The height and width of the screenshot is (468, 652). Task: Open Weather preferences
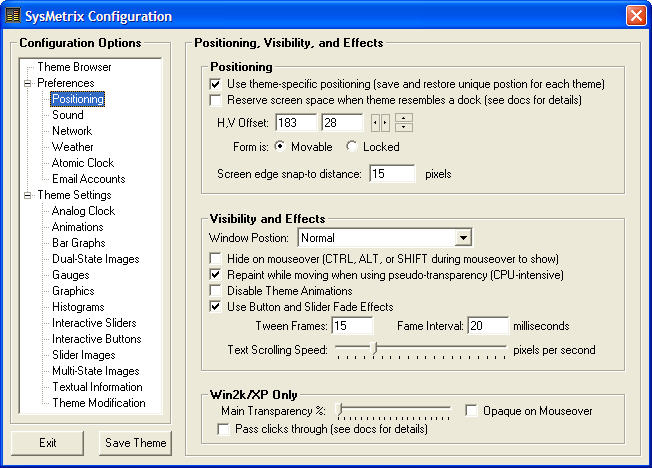pyautogui.click(x=73, y=147)
